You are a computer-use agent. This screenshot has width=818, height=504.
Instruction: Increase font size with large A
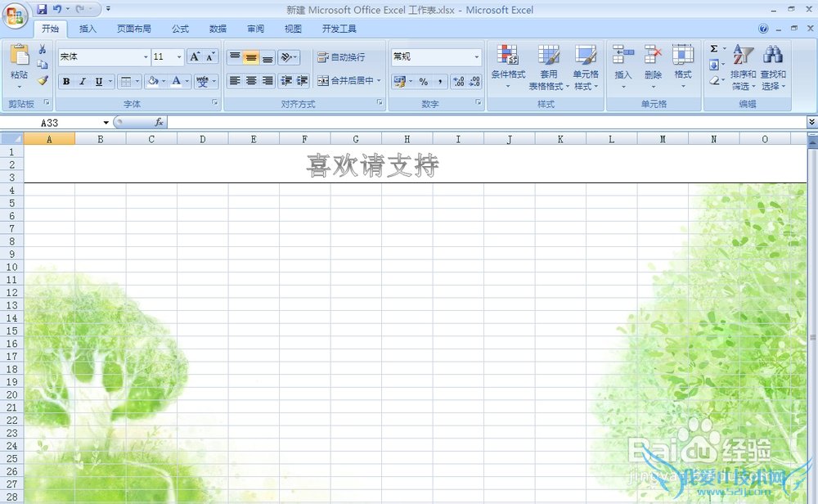tap(195, 56)
